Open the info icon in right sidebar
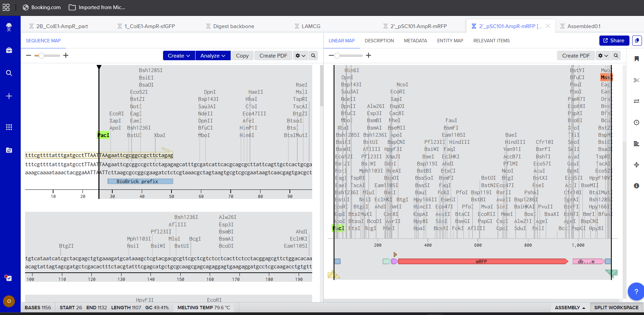This screenshot has height=315, width=644. 636,186
